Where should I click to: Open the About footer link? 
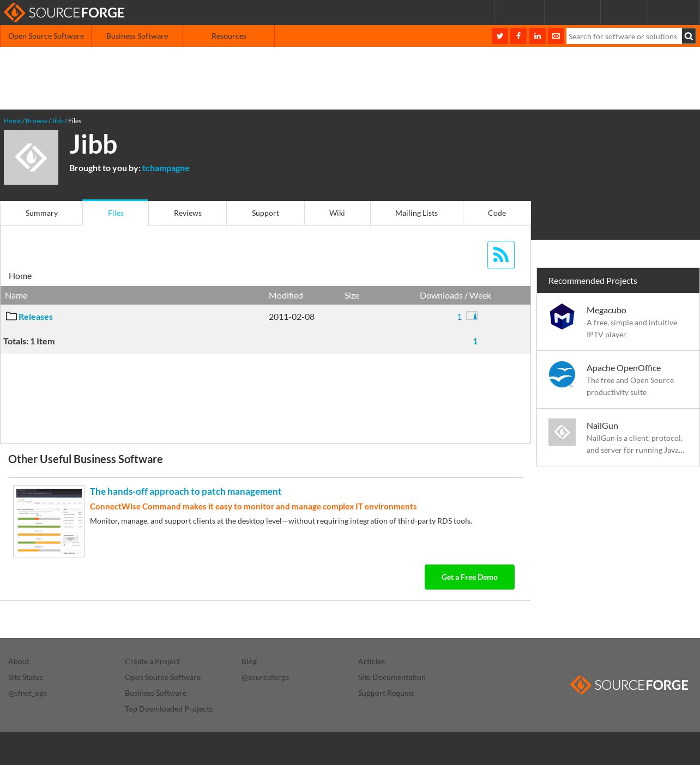(x=19, y=661)
